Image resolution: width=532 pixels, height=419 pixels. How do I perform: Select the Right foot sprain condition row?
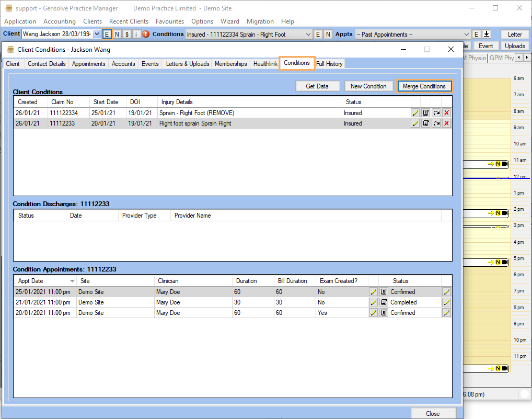click(195, 123)
